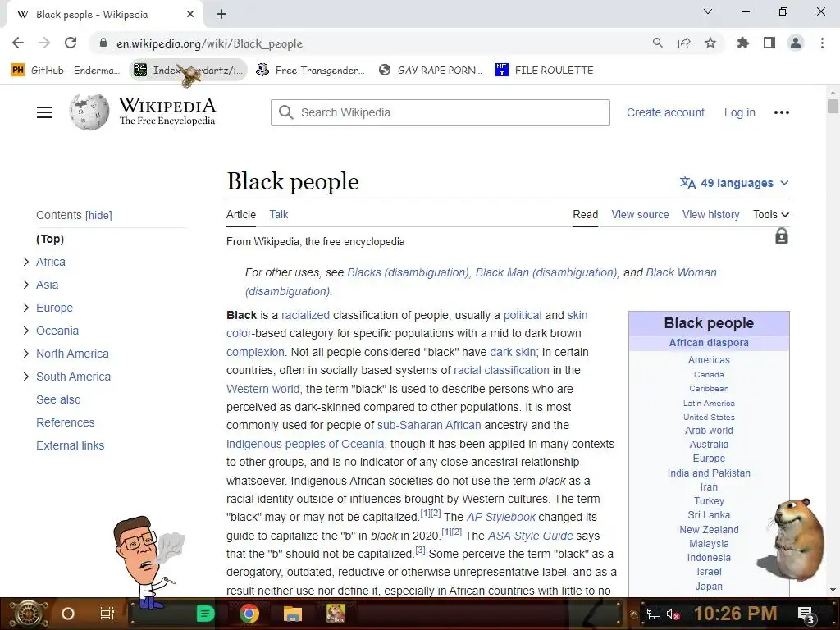The height and width of the screenshot is (630, 840).
Task: Open Chrome extensions puzzle icon
Action: point(742,43)
